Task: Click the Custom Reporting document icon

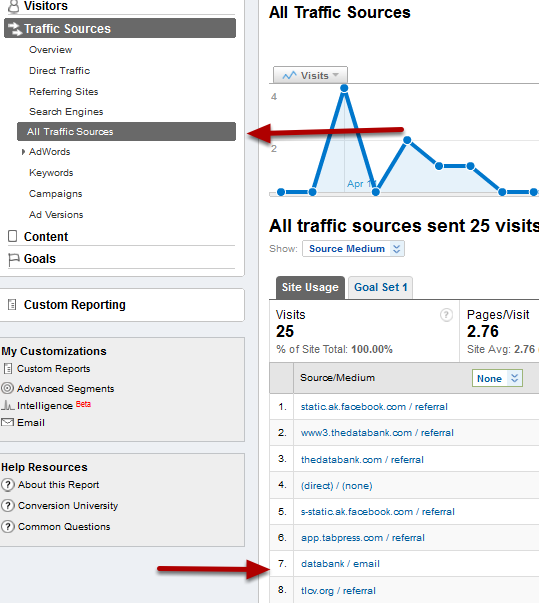Action: coord(12,305)
